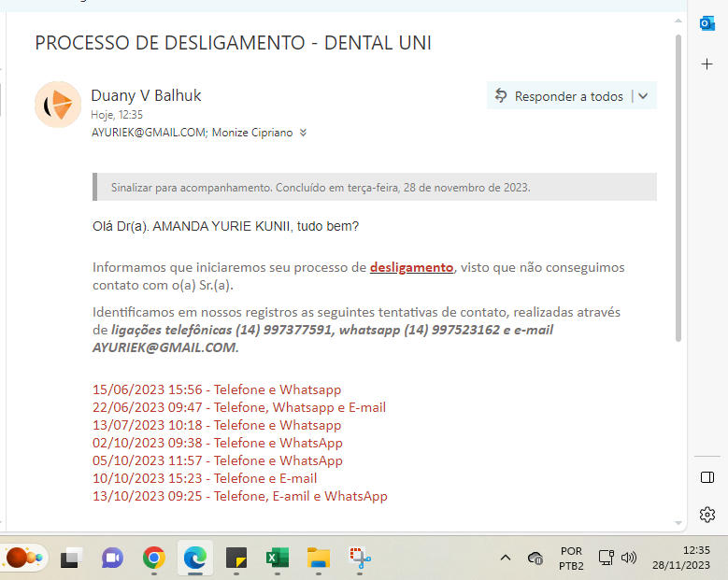Open the purple video chat app in taskbar
The image size is (728, 580).
(x=112, y=558)
